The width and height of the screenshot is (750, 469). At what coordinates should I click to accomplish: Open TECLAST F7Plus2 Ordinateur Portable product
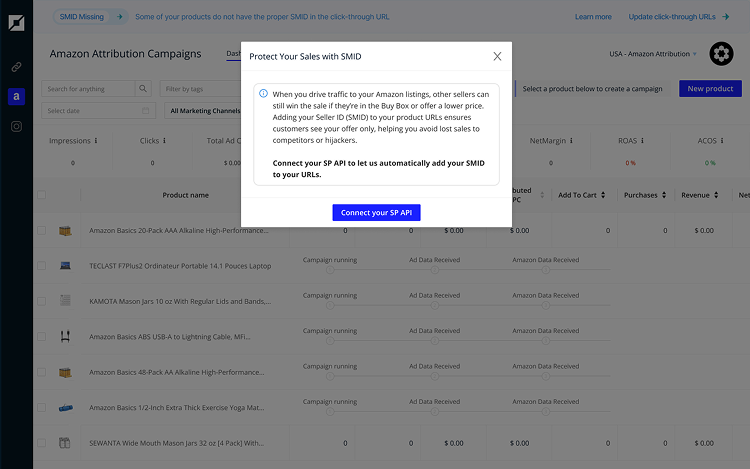point(180,266)
